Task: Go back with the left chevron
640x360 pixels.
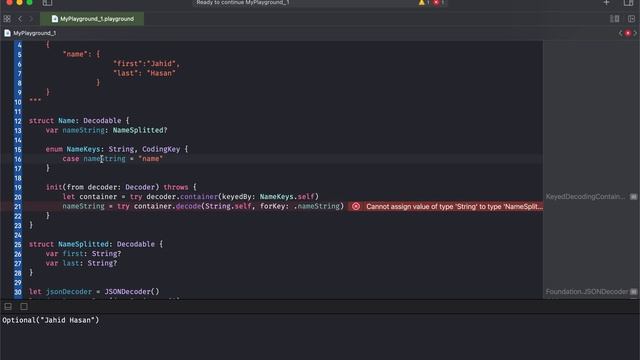Action: pos(20,19)
